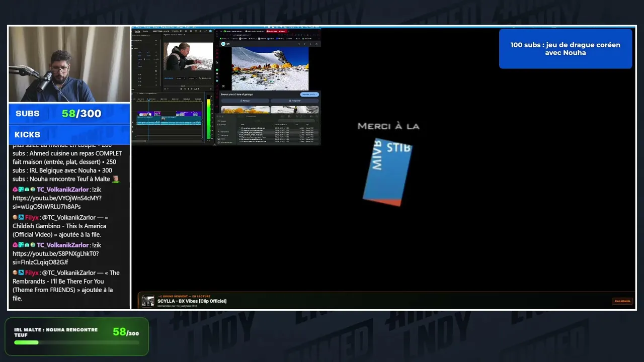Click the 100 subs goal banner
Viewport: 644px width, 362px height.
point(566,49)
